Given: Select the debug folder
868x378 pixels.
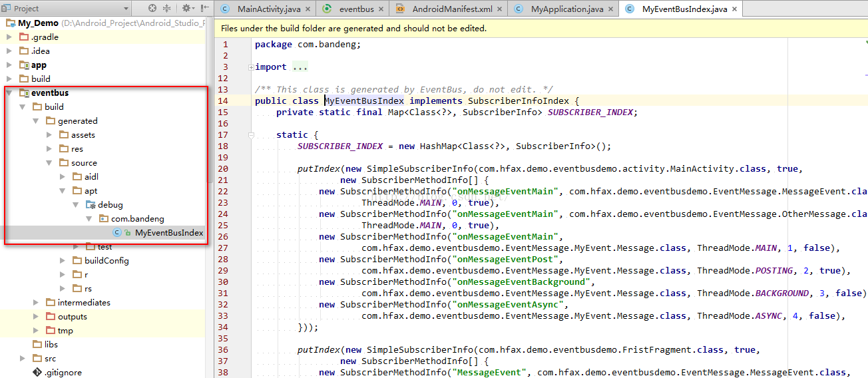Looking at the screenshot, I should tap(110, 205).
